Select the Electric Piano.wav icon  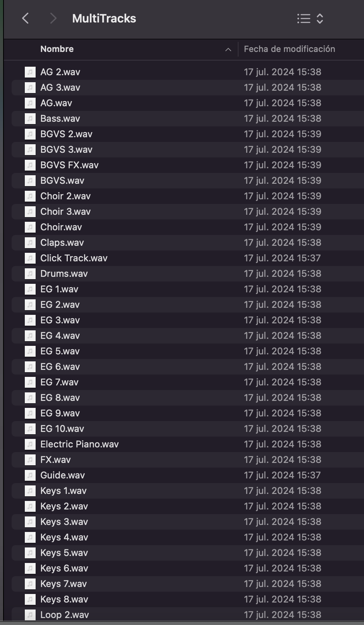click(30, 444)
